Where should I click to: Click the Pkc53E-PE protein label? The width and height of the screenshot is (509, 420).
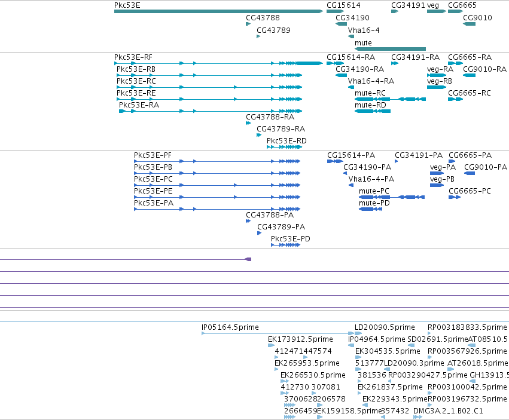click(153, 191)
